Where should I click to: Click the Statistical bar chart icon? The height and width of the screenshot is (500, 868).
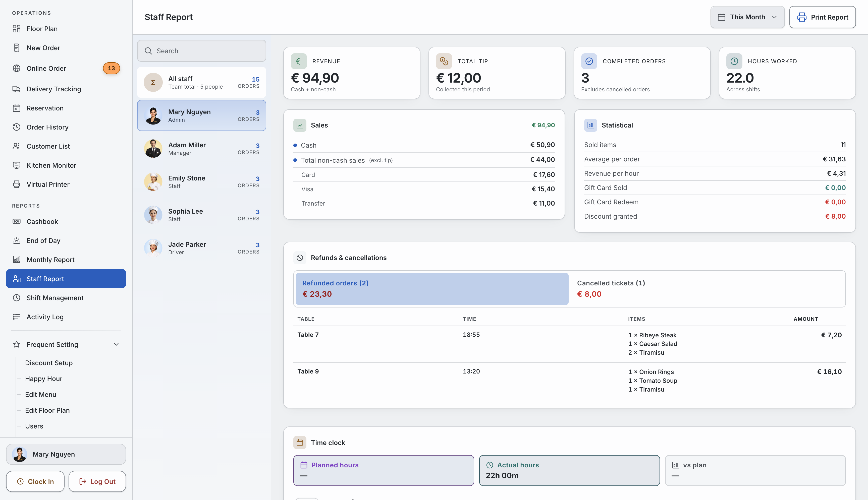click(590, 125)
